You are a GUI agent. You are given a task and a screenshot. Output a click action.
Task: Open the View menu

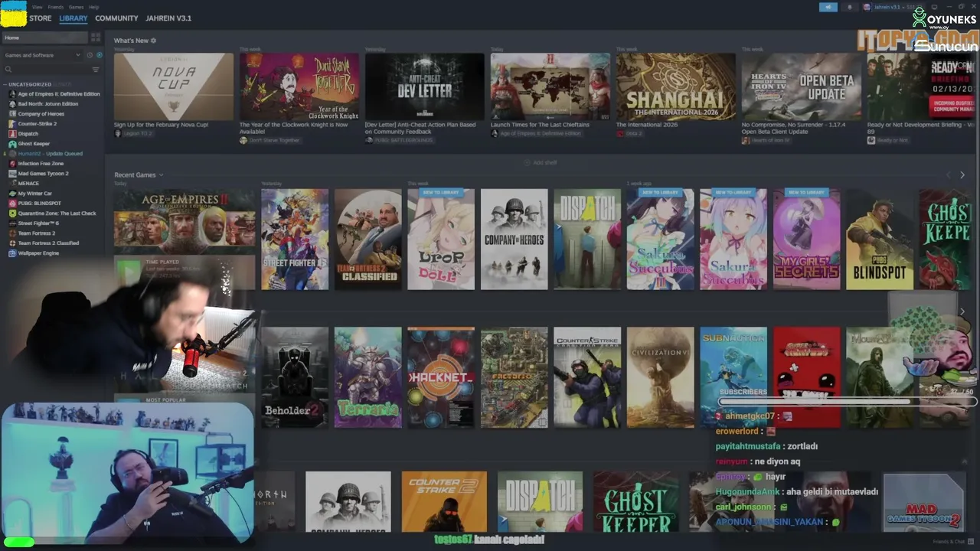coord(38,7)
